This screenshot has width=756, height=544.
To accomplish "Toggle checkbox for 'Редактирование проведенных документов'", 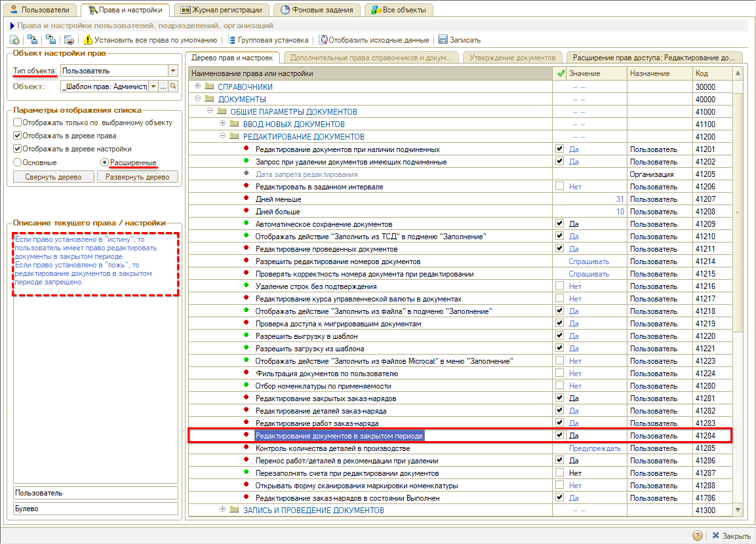I will [x=559, y=248].
